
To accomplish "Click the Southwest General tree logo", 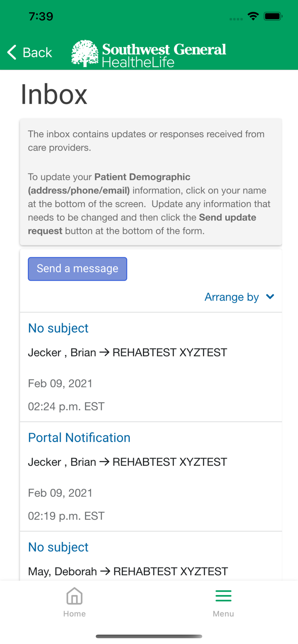I will [x=85, y=53].
